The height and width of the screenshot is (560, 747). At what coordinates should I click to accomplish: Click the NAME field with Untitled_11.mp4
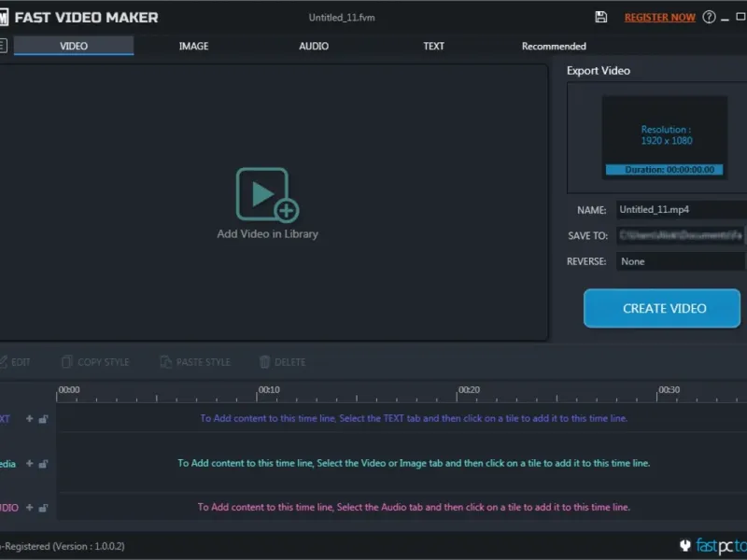pyautogui.click(x=682, y=209)
